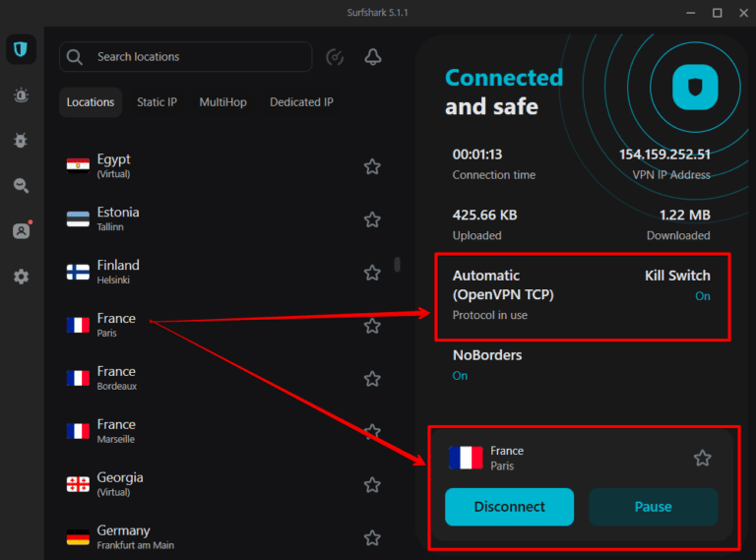This screenshot has height=560, width=756.
Task: Switch to the MultiHop tab
Action: (x=223, y=102)
